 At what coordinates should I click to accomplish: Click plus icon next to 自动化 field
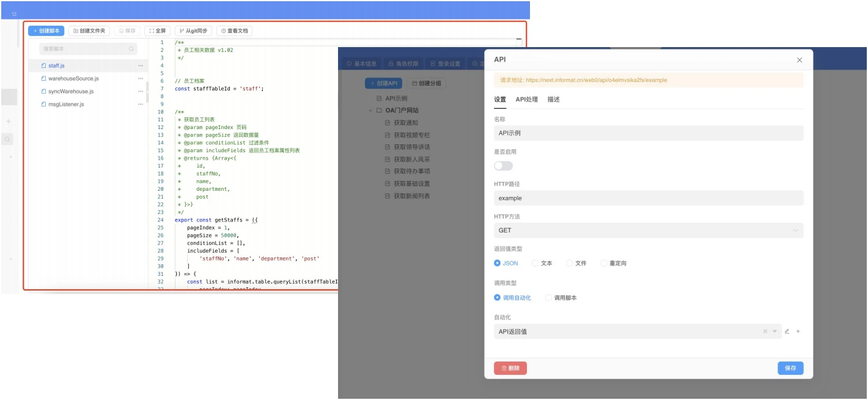click(x=798, y=331)
